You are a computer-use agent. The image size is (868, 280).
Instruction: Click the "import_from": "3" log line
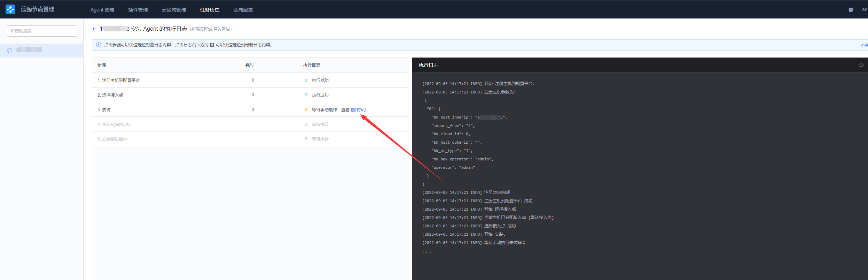click(453, 126)
